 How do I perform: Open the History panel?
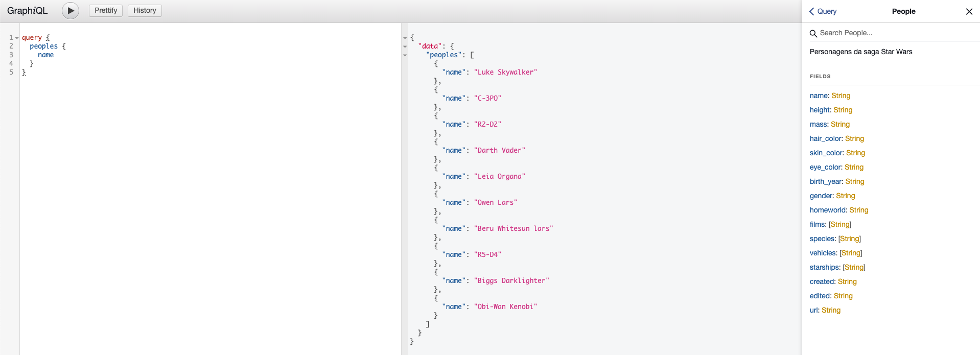(x=145, y=11)
